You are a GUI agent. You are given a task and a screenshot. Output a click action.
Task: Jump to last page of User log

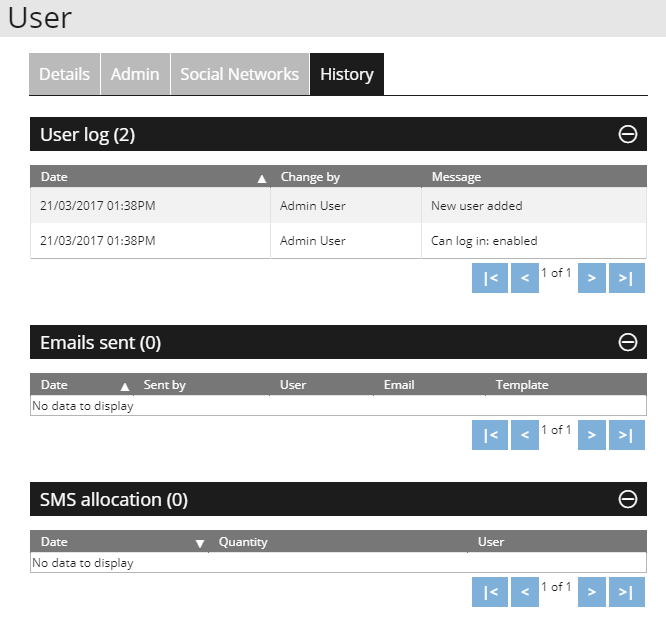[x=626, y=278]
